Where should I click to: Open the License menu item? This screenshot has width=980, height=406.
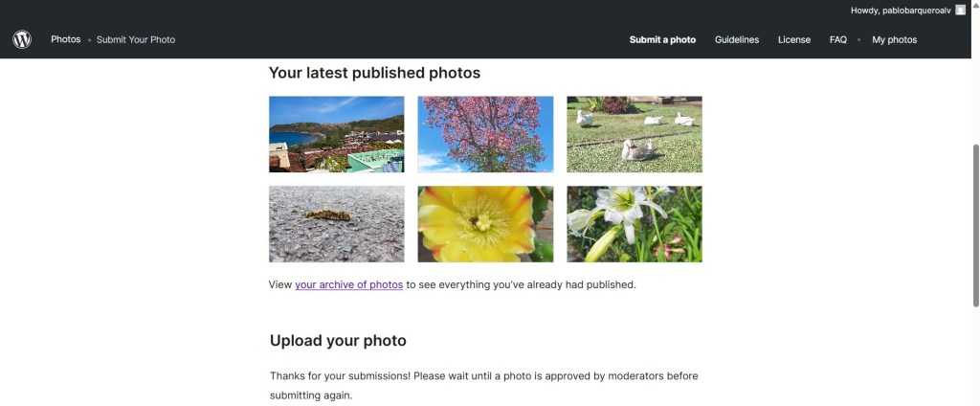[x=794, y=39]
